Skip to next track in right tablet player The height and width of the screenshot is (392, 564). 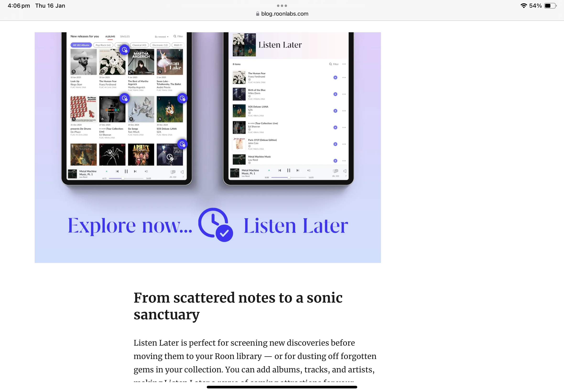(x=298, y=170)
